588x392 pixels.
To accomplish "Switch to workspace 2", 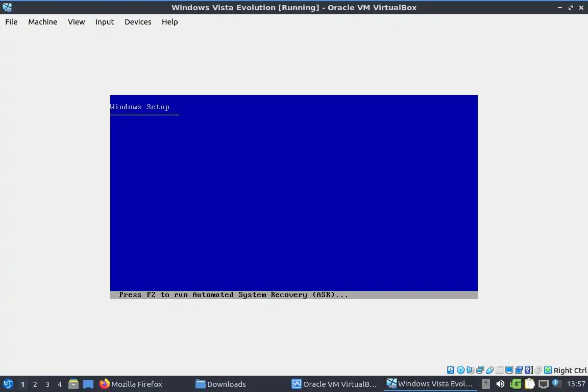I will (35, 384).
